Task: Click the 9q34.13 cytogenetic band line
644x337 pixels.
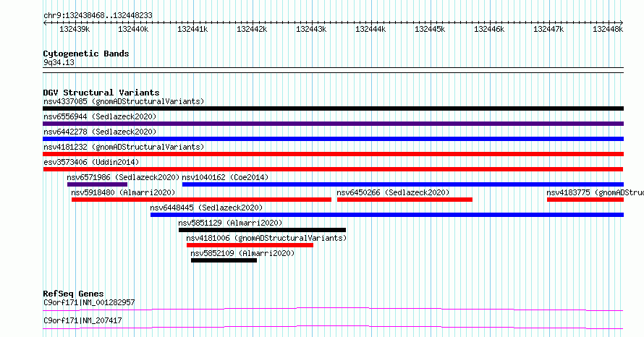Action: [333, 70]
